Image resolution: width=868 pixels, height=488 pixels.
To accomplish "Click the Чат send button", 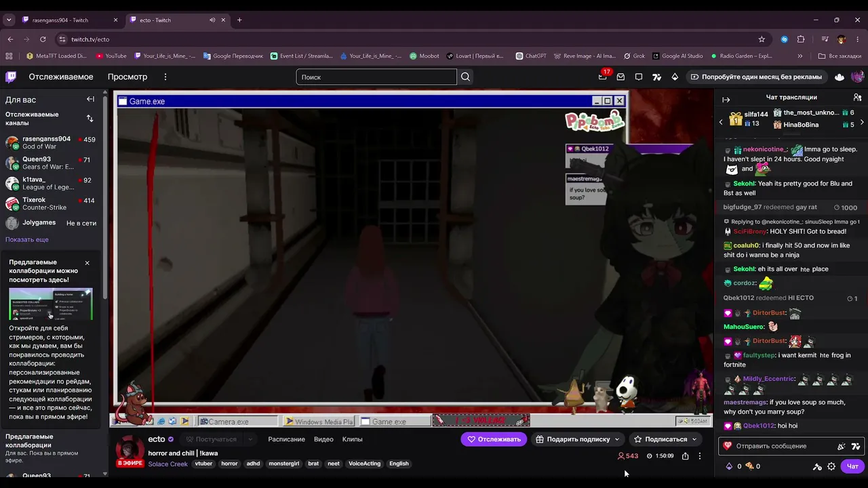I will pyautogui.click(x=852, y=466).
